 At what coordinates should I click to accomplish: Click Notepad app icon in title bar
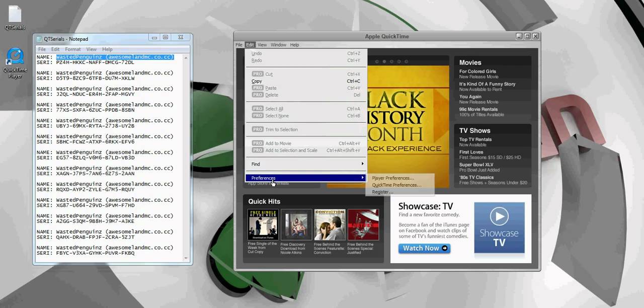pyautogui.click(x=39, y=39)
